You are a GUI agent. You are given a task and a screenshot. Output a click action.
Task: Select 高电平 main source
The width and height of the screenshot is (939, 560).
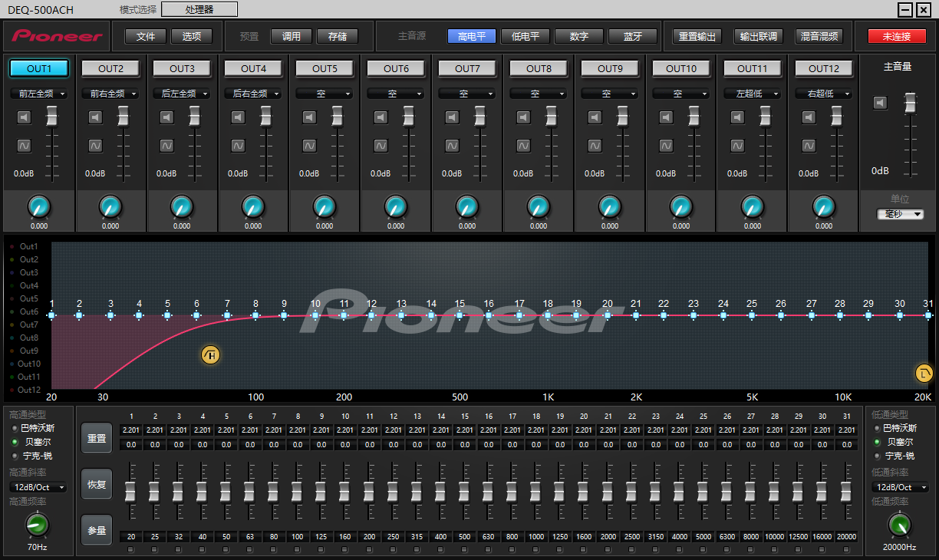[472, 36]
